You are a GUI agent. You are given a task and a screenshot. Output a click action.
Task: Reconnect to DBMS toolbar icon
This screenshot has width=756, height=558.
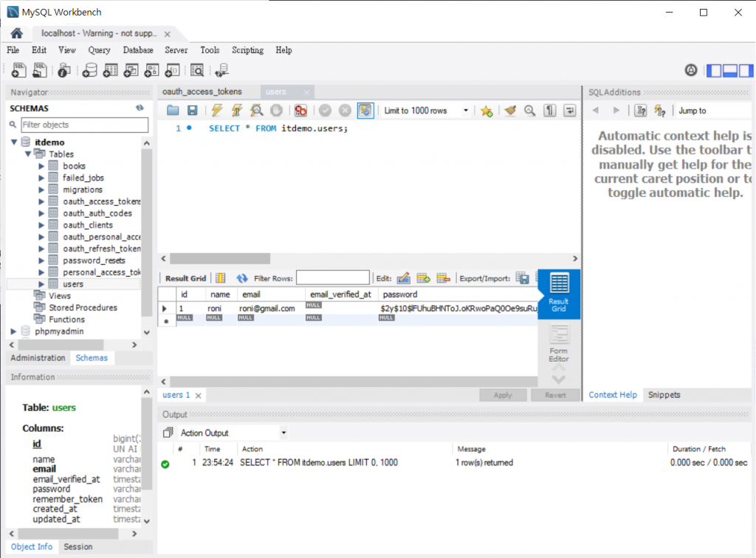pyautogui.click(x=221, y=70)
